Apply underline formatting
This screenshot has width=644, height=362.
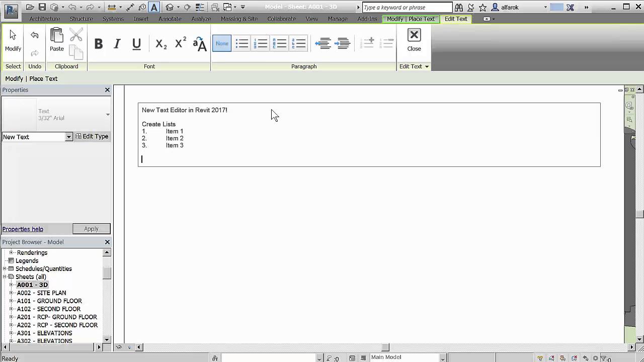[x=136, y=44]
